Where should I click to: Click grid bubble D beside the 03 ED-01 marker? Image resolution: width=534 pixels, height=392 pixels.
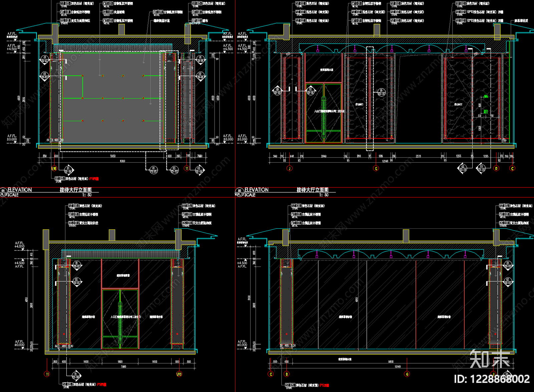[496, 168]
